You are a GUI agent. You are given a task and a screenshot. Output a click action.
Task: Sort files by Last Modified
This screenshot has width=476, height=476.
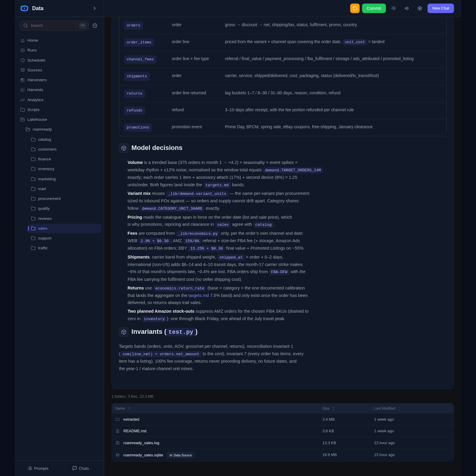point(387,408)
